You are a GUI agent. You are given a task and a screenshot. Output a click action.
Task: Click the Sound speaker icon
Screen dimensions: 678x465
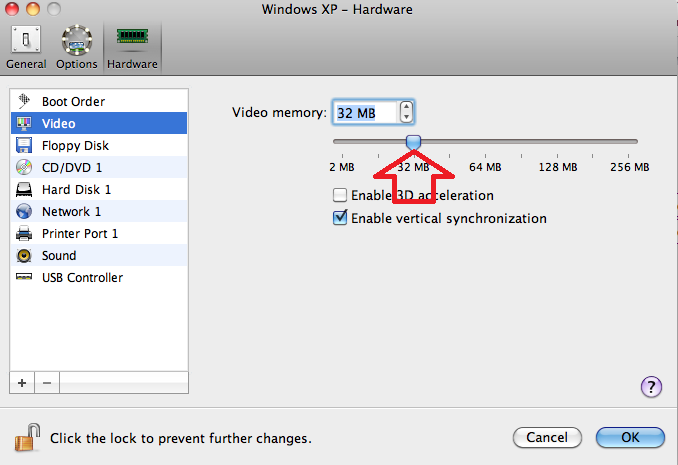click(24, 256)
